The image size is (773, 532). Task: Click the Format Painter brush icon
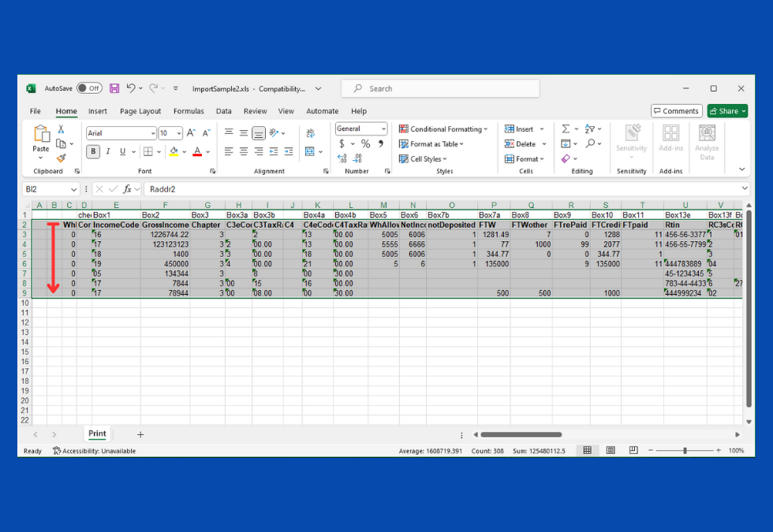pos(62,158)
